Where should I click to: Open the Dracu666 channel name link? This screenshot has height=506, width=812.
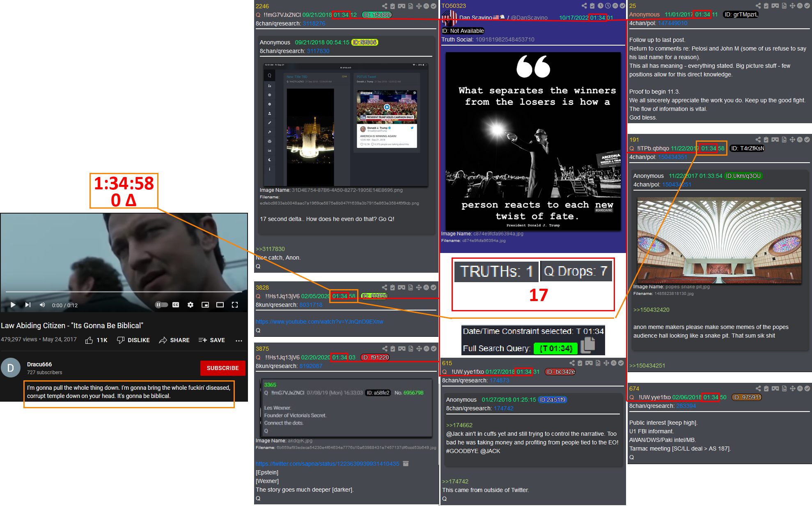coord(39,364)
